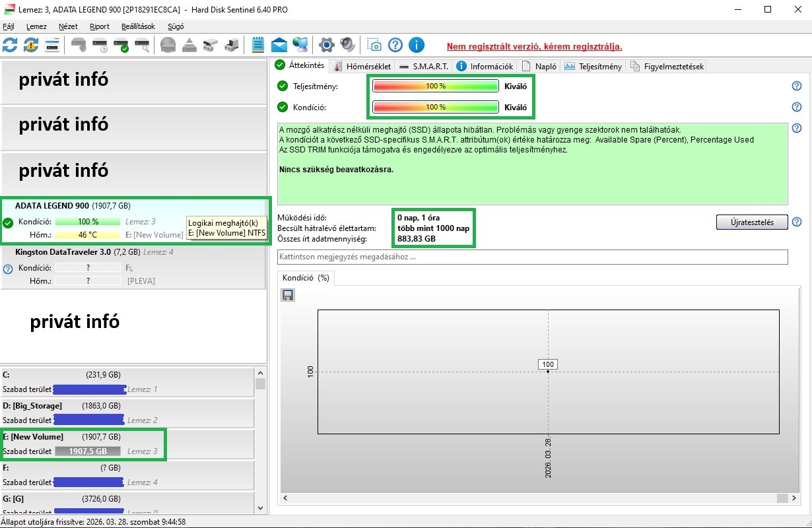Click the help icon beside Teljesítmény bar

(797, 86)
